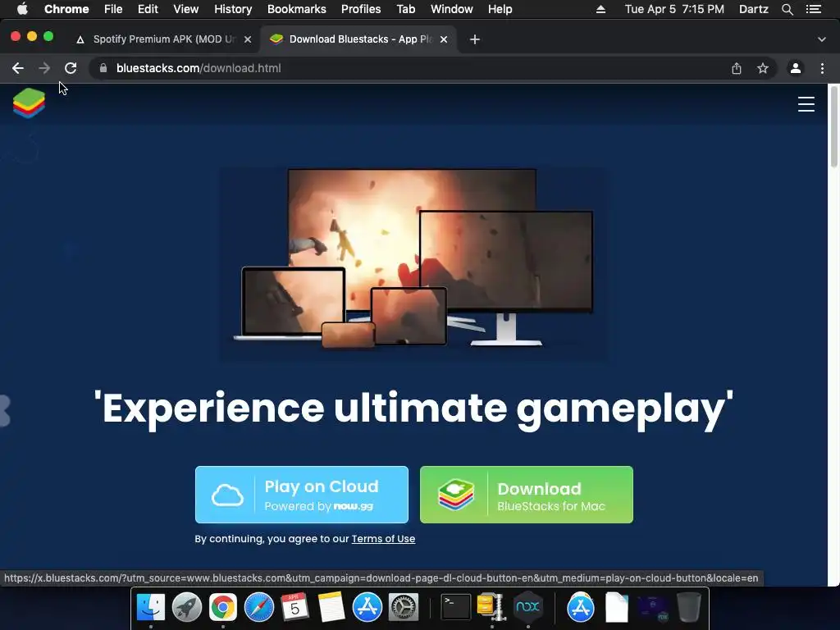Open the archive utility zip icon in Dock

point(491,608)
